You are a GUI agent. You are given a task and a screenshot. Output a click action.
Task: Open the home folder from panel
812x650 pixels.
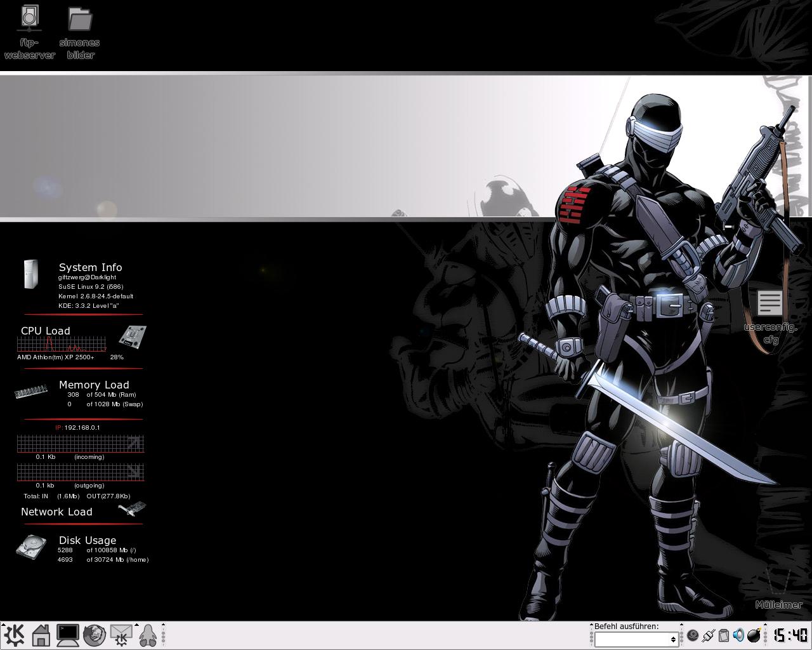(41, 635)
